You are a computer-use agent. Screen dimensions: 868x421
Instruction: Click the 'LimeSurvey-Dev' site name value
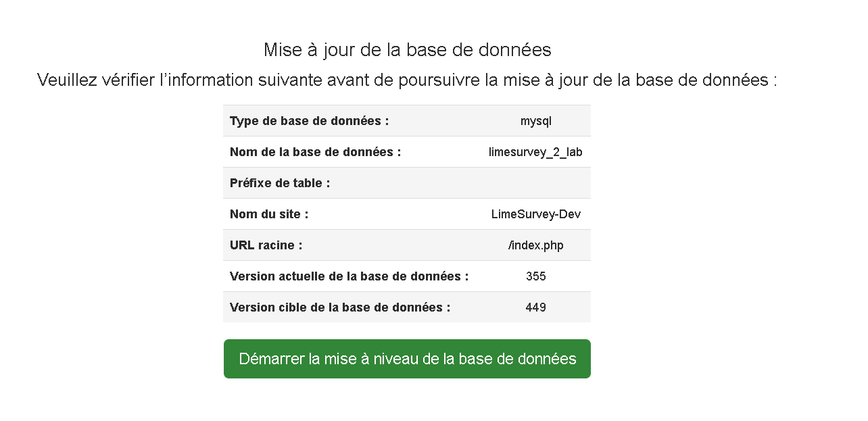click(535, 214)
